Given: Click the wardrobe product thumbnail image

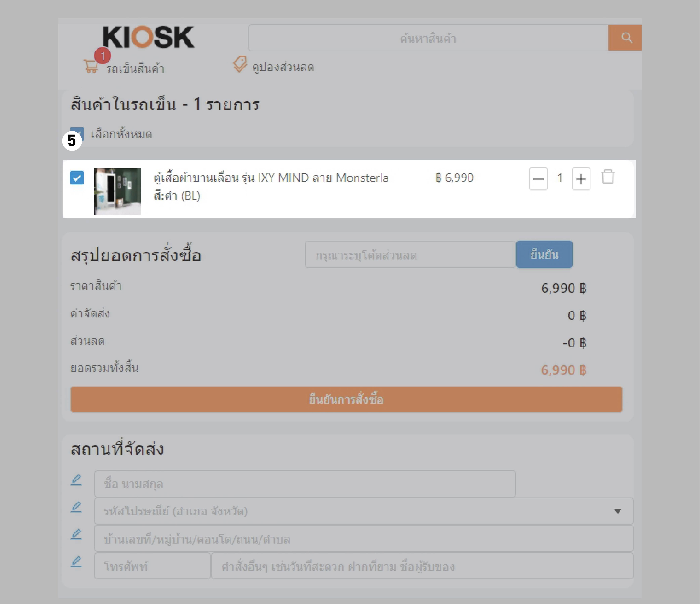Looking at the screenshot, I should pos(117,191).
